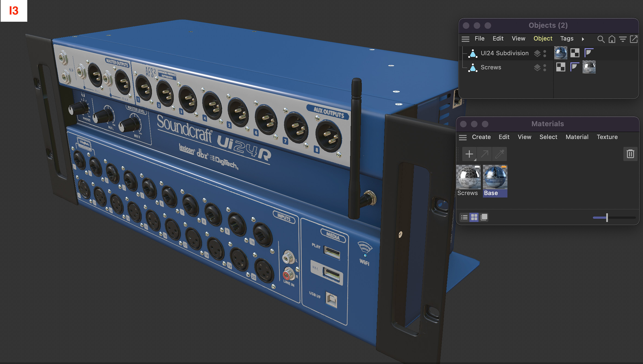Click the arrow apply-material icon in Materials
Viewport: 643px width, 364px height.
(485, 154)
